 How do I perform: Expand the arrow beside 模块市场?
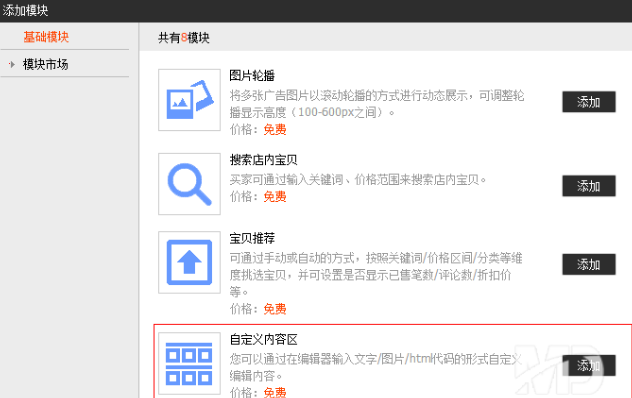click(12, 64)
